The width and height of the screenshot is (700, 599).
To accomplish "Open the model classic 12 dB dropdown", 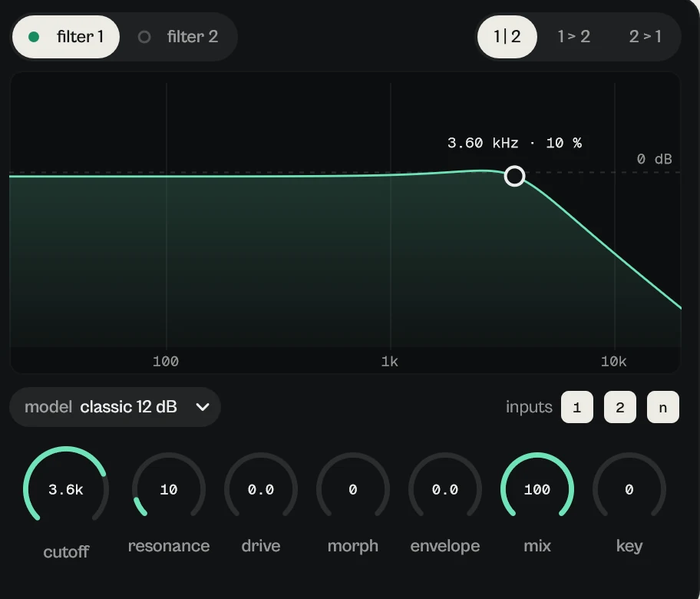I will pyautogui.click(x=115, y=407).
